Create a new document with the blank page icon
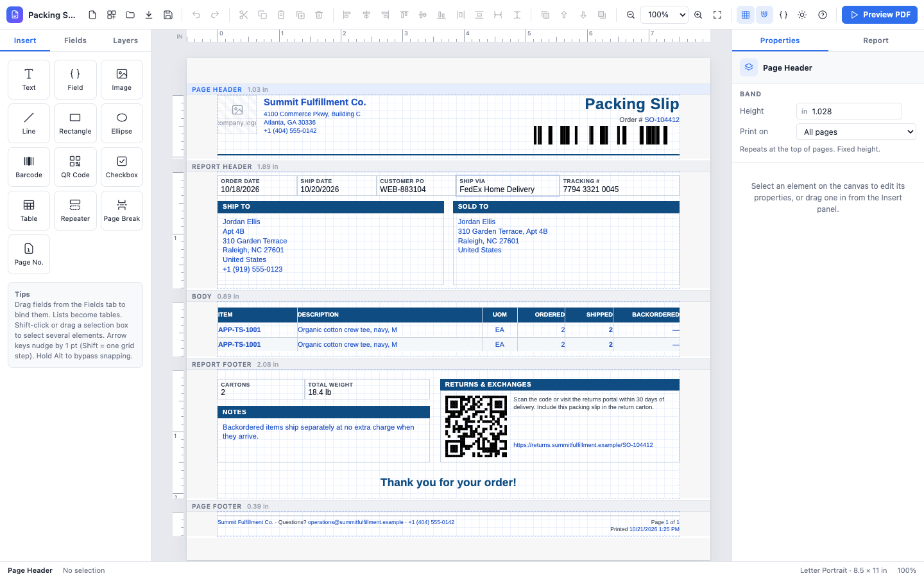Screen dimensions: 924x578 pos(92,15)
